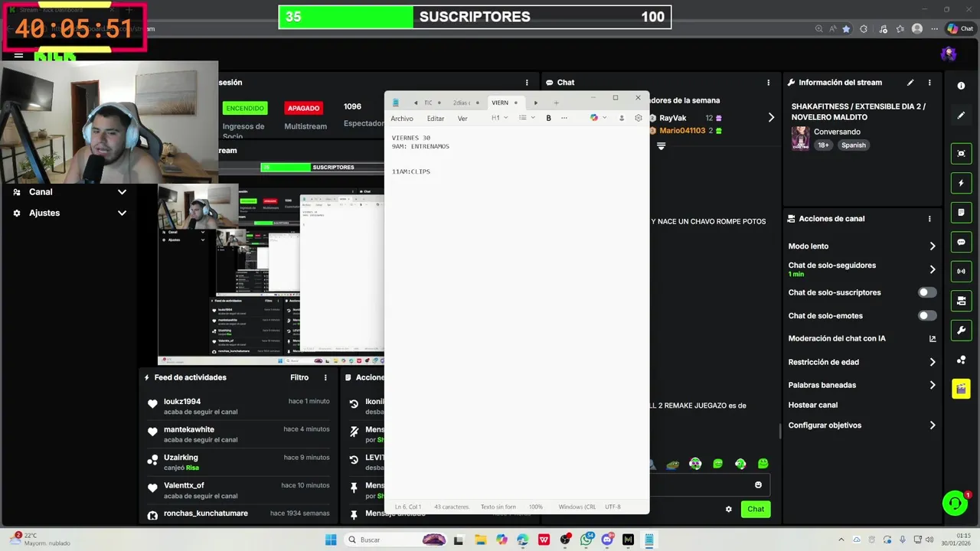Click the green Chat send button
Viewport: 980px width, 551px height.
click(x=756, y=509)
